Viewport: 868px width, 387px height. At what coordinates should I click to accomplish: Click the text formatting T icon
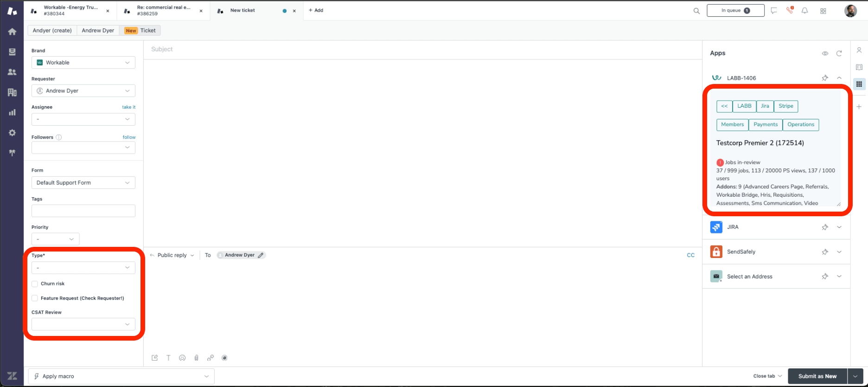(168, 358)
